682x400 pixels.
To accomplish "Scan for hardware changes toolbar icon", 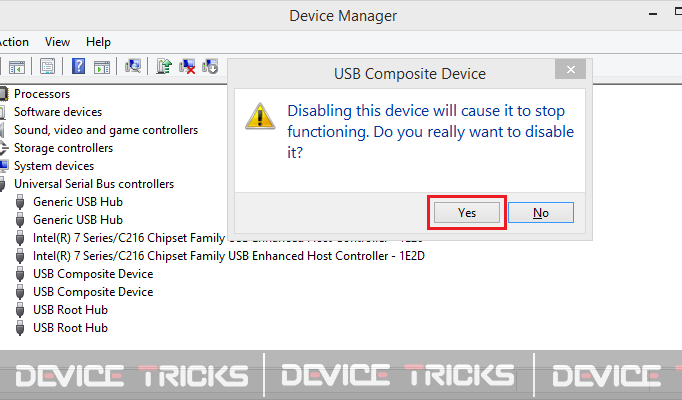I will [x=133, y=67].
